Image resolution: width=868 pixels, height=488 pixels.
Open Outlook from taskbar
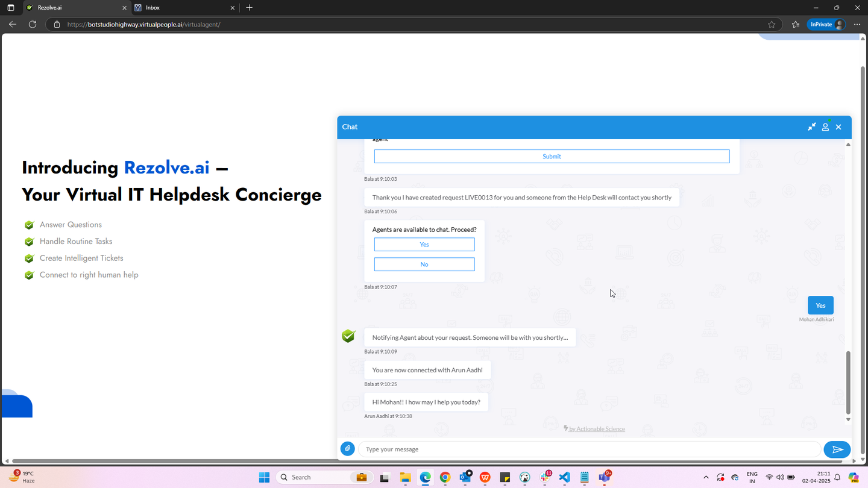click(x=465, y=477)
